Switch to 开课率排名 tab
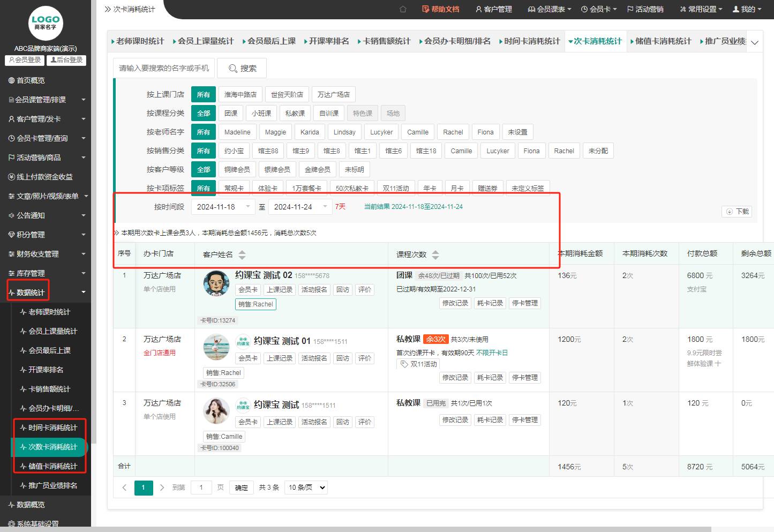The image size is (774, 532). 326,41
